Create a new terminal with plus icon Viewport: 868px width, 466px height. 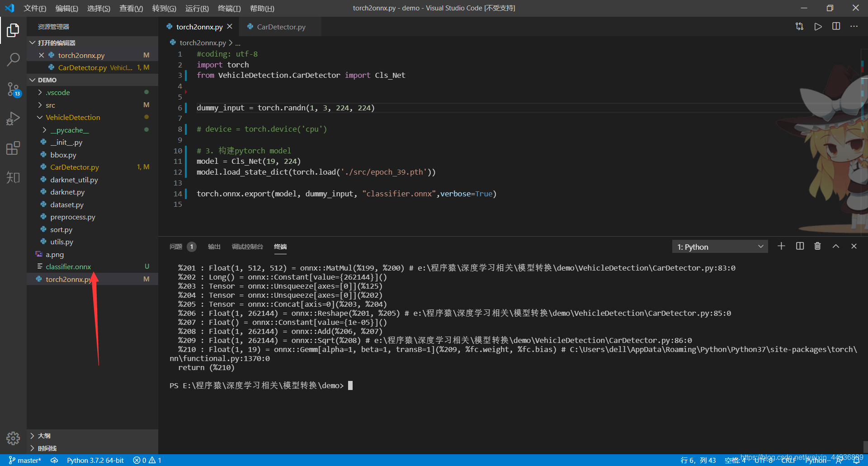[x=781, y=246]
